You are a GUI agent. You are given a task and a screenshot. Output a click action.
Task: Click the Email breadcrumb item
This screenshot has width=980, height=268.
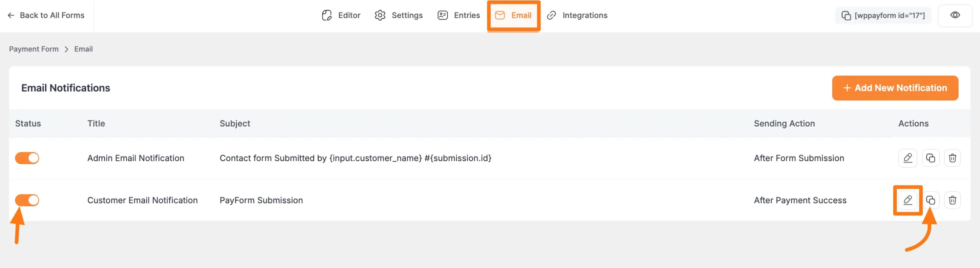pos(83,49)
